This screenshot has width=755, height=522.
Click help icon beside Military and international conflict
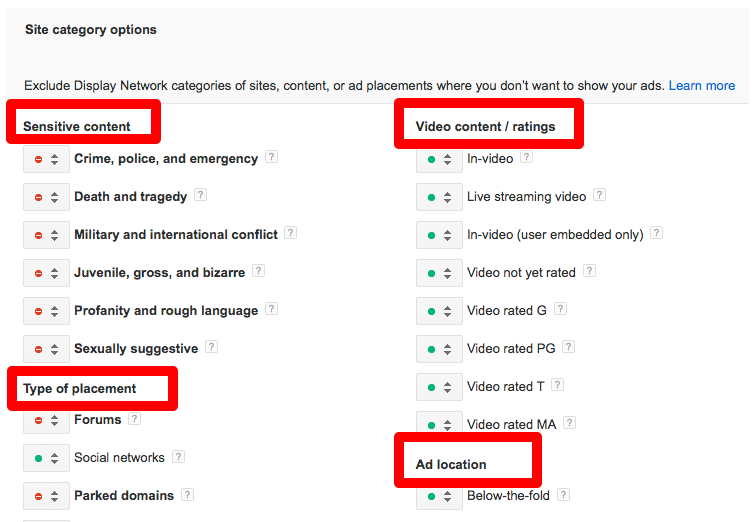291,234
